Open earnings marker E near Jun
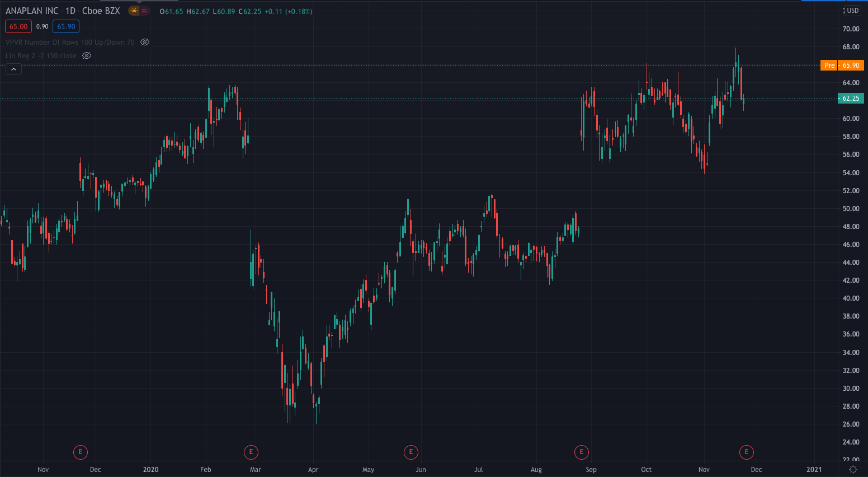The image size is (868, 477). point(411,452)
